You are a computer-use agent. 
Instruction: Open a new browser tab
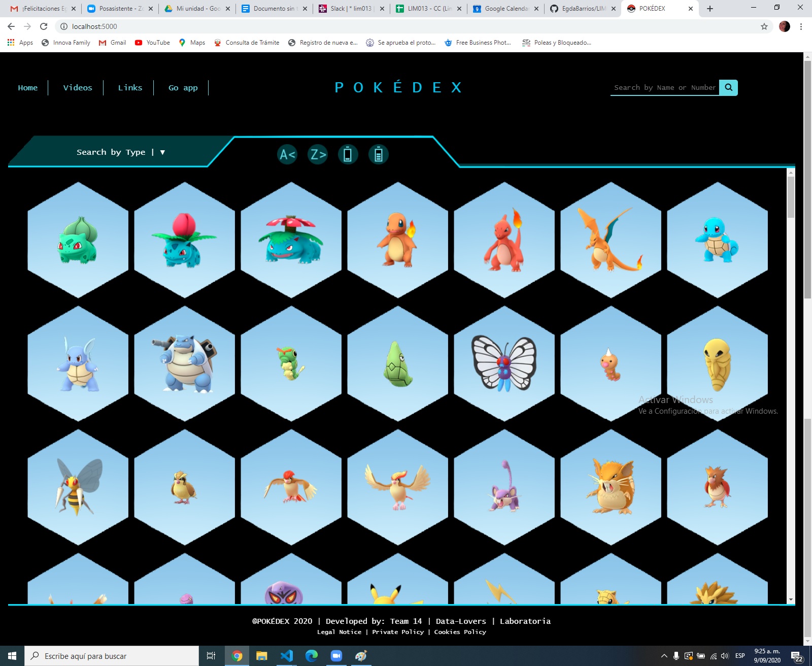coord(710,9)
